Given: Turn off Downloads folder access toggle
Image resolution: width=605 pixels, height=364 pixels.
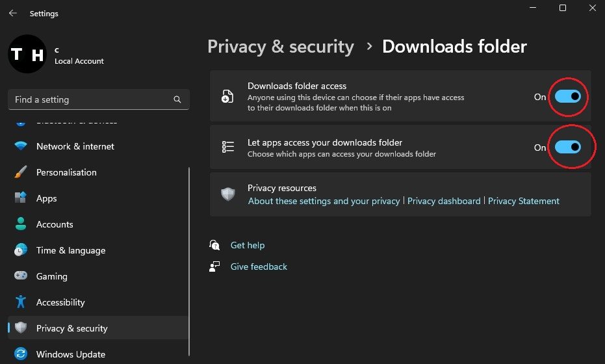Looking at the screenshot, I should pyautogui.click(x=567, y=97).
